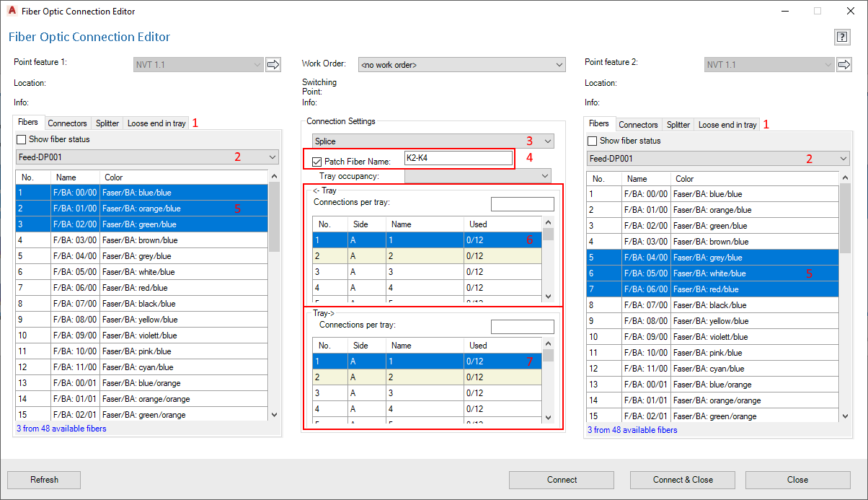Select row 3 in <- Tray table
This screenshot has height=500, width=868.
428,272
